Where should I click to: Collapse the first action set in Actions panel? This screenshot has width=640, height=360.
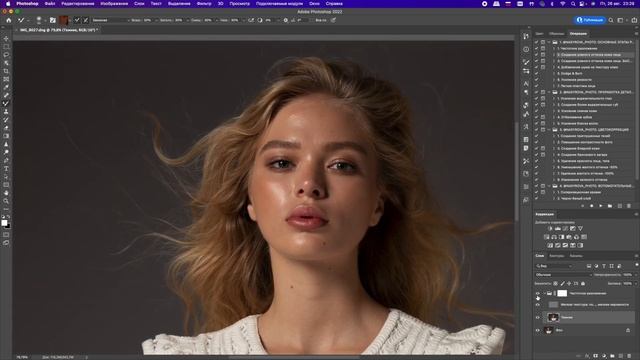tap(549, 42)
